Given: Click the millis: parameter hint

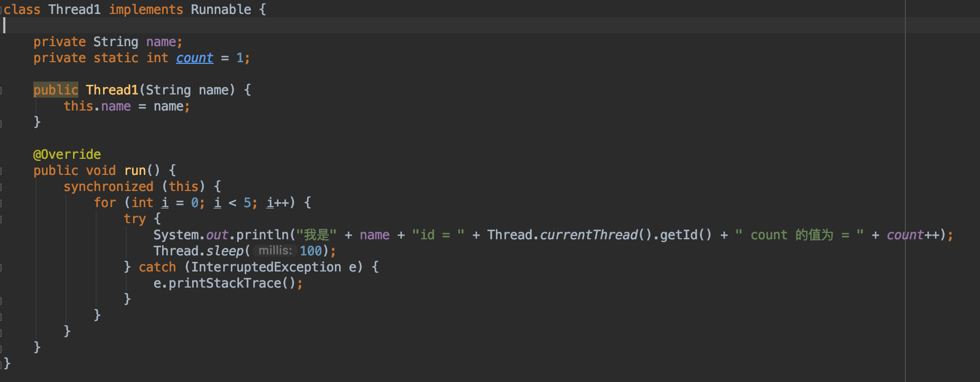Looking at the screenshot, I should (275, 251).
